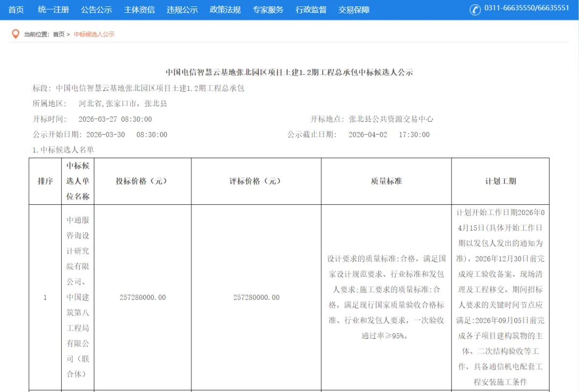Viewport: 579px width, 392px height.
Task: Click the 排序 column header
Action: 45,181
